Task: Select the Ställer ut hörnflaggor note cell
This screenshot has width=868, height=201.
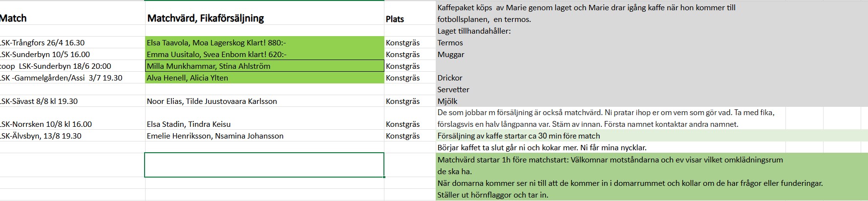Action: point(493,195)
